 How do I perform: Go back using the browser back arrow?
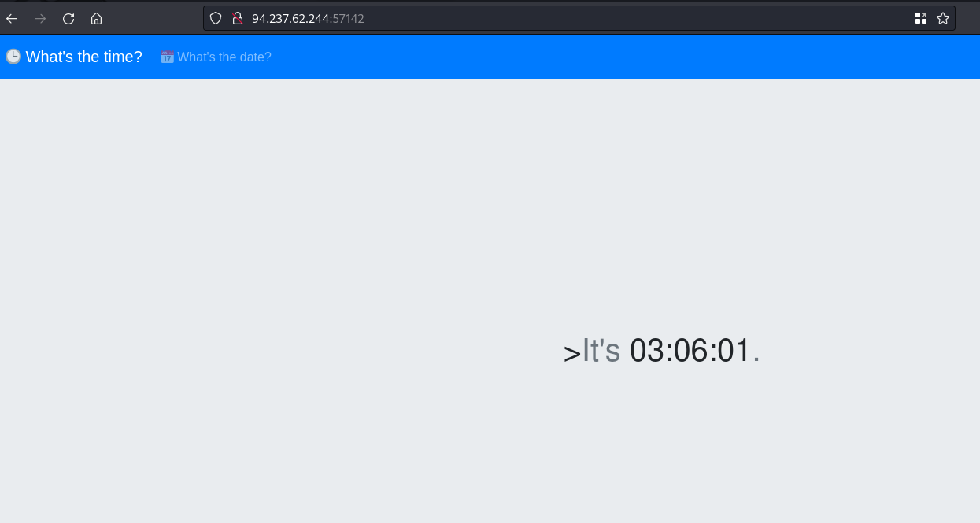point(12,18)
